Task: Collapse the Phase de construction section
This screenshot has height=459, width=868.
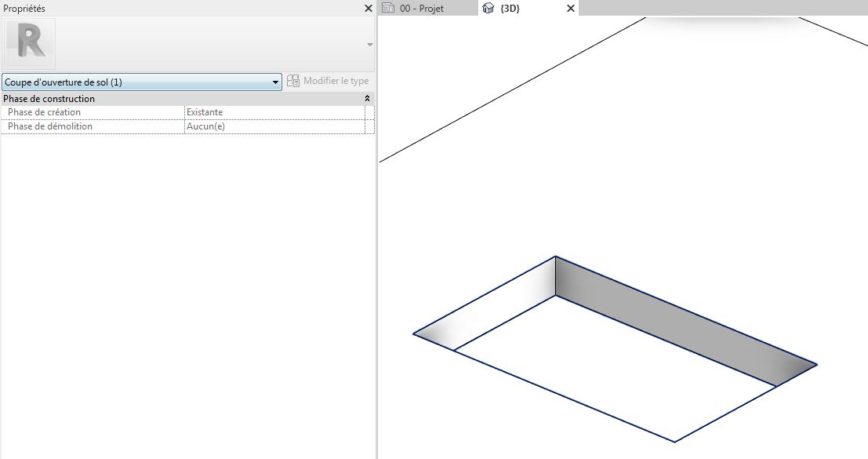Action: [x=367, y=99]
